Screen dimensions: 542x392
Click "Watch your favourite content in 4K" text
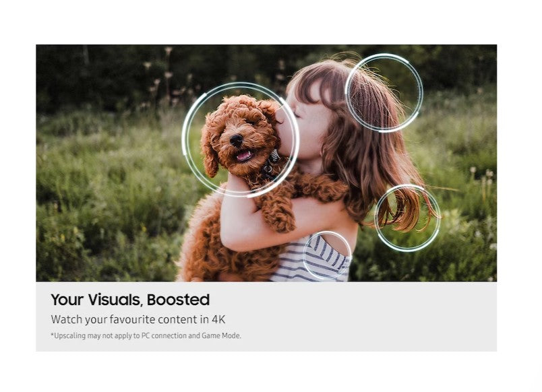138,319
